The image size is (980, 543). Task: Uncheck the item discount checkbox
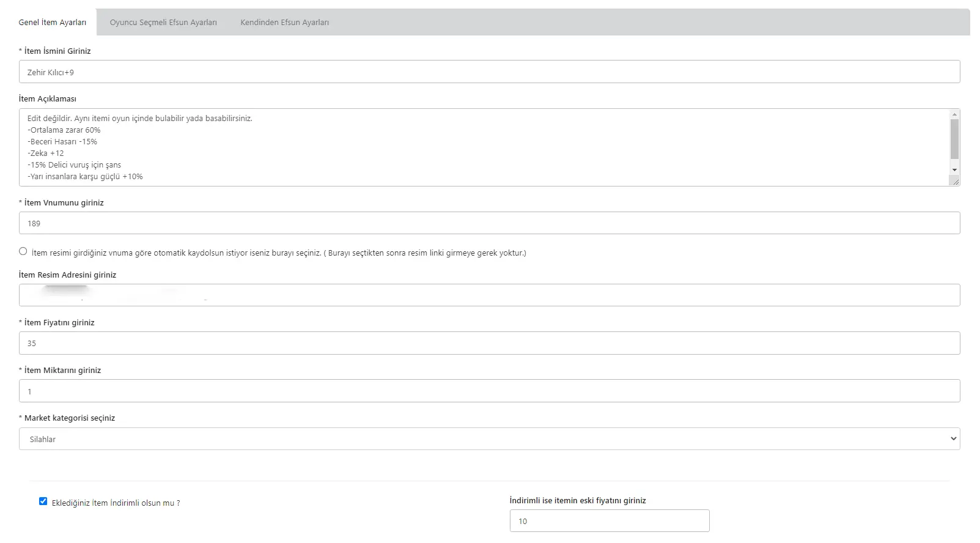[x=43, y=501]
